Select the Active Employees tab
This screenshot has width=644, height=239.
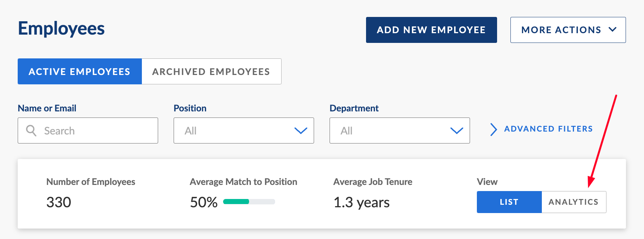[x=79, y=71]
